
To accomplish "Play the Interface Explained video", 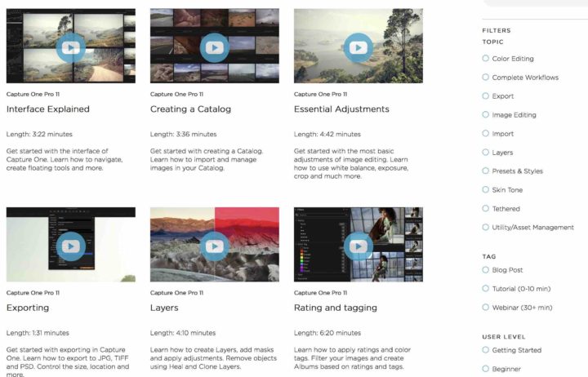I will pyautogui.click(x=71, y=47).
